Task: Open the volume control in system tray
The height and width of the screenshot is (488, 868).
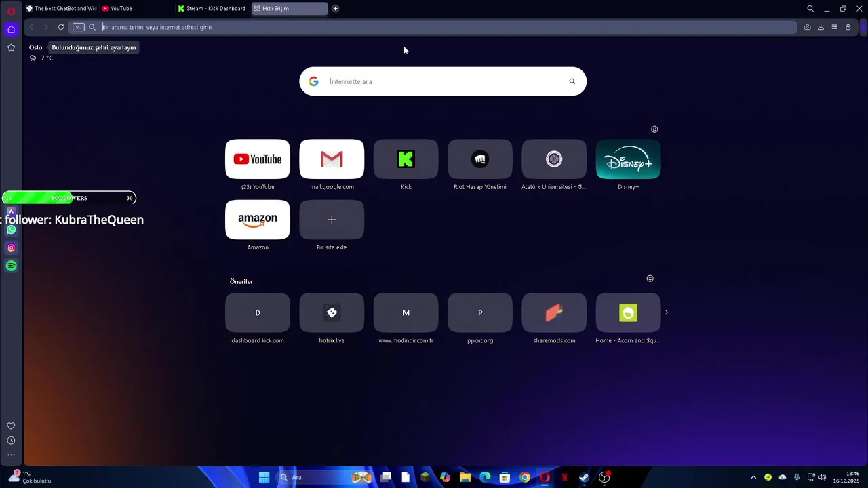Action: tap(823, 477)
